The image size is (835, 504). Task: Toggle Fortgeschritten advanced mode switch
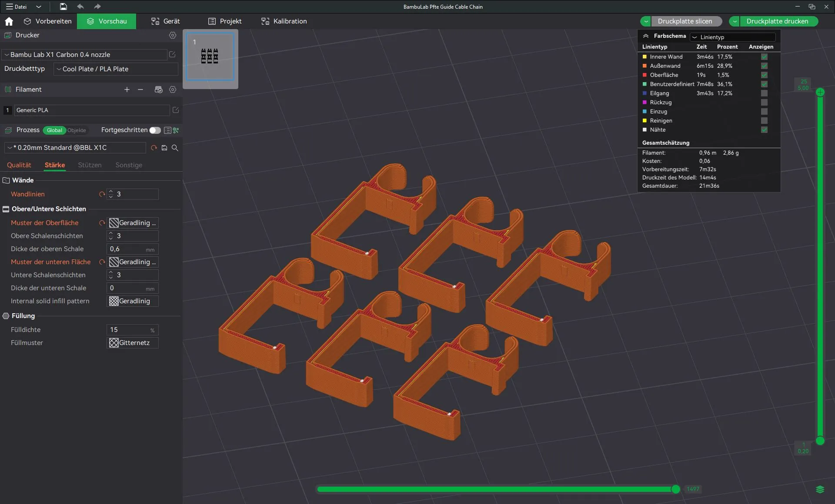[x=155, y=130]
